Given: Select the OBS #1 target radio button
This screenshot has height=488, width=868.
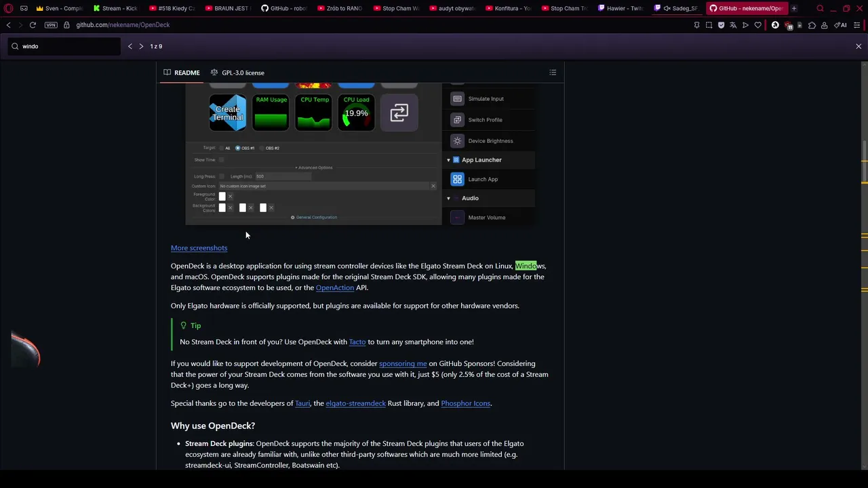Looking at the screenshot, I should point(237,148).
